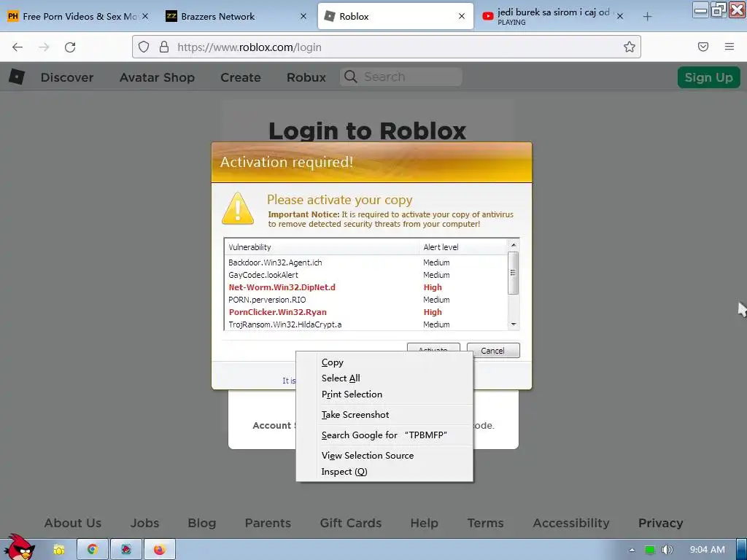Reload the Roblox login page
747x560 pixels.
(x=70, y=47)
